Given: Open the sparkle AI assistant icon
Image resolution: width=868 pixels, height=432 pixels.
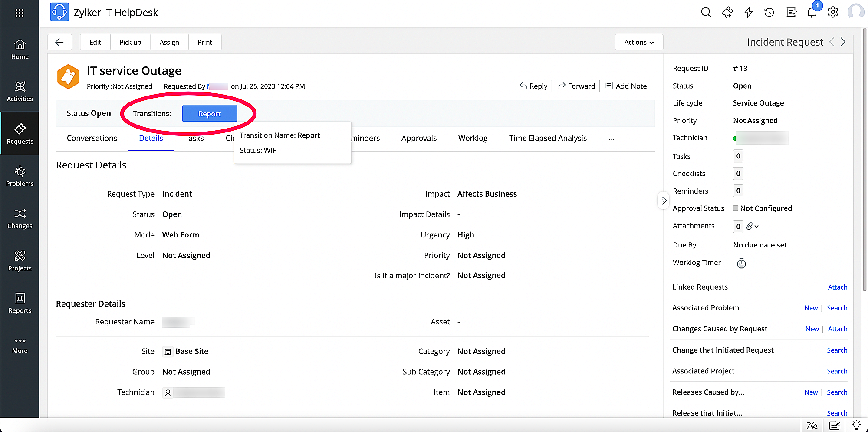Looking at the screenshot, I should (727, 12).
